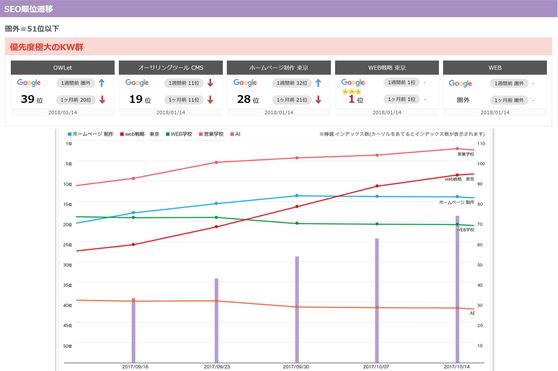Click the 2017/09/16 index bar
Viewport: 558px width, 371px height.
[133, 330]
